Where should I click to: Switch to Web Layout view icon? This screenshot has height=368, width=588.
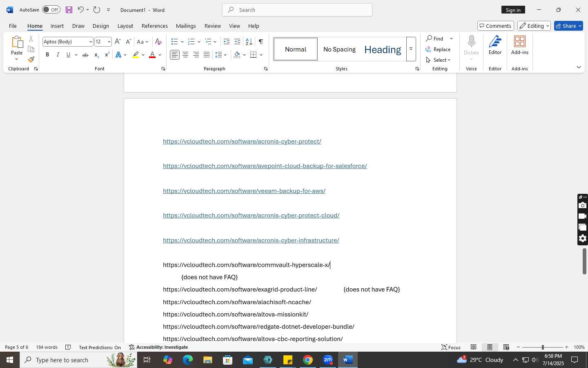(x=506, y=347)
